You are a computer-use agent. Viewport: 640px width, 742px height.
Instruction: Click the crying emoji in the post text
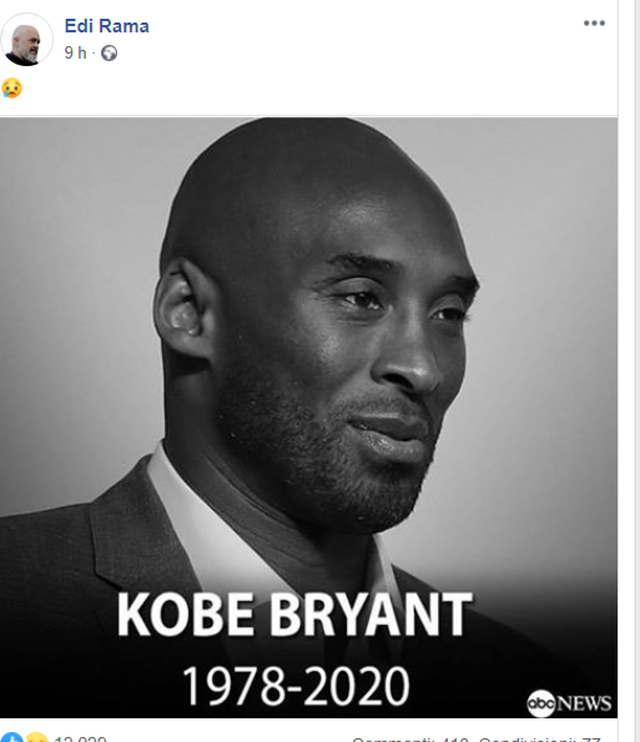[11, 87]
